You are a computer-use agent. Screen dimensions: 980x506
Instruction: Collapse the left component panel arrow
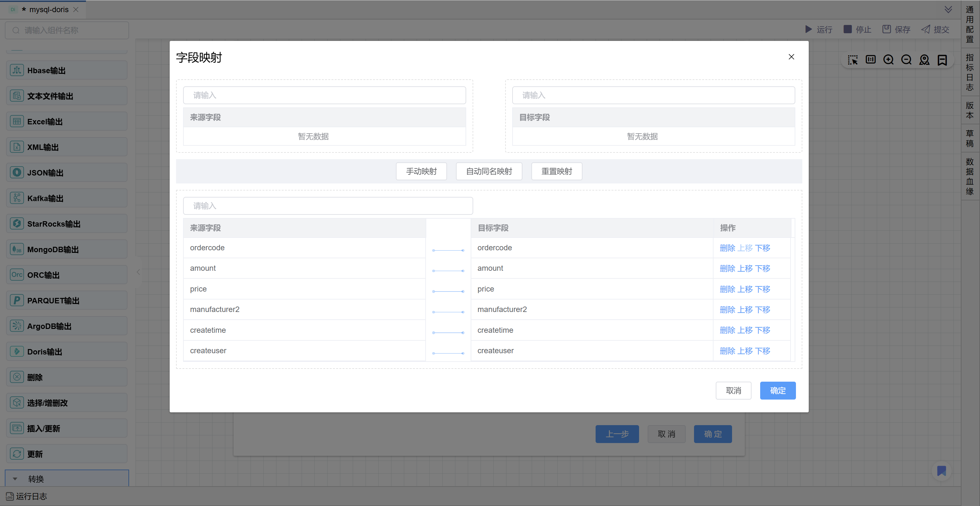pyautogui.click(x=138, y=272)
